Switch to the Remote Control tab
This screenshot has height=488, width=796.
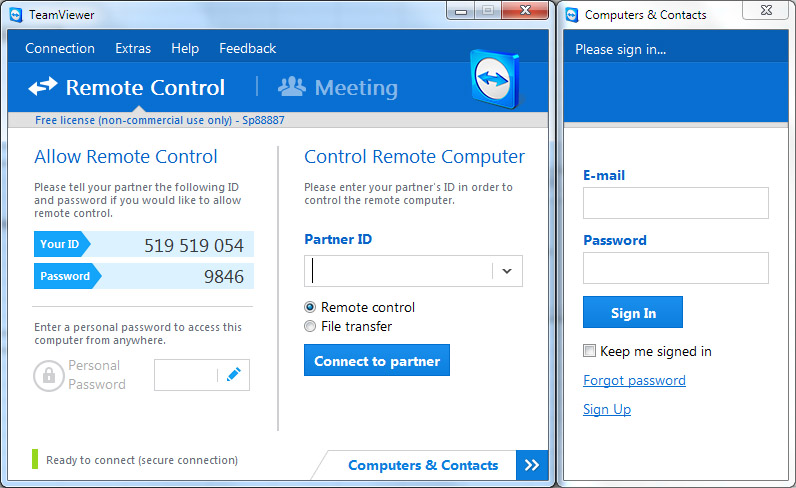click(127, 87)
